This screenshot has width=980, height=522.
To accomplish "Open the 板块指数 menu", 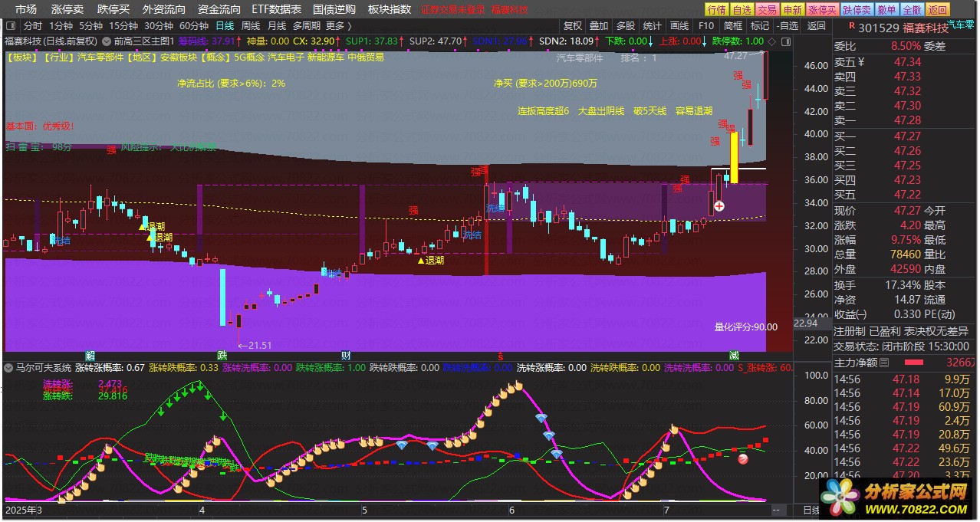I will pos(390,9).
